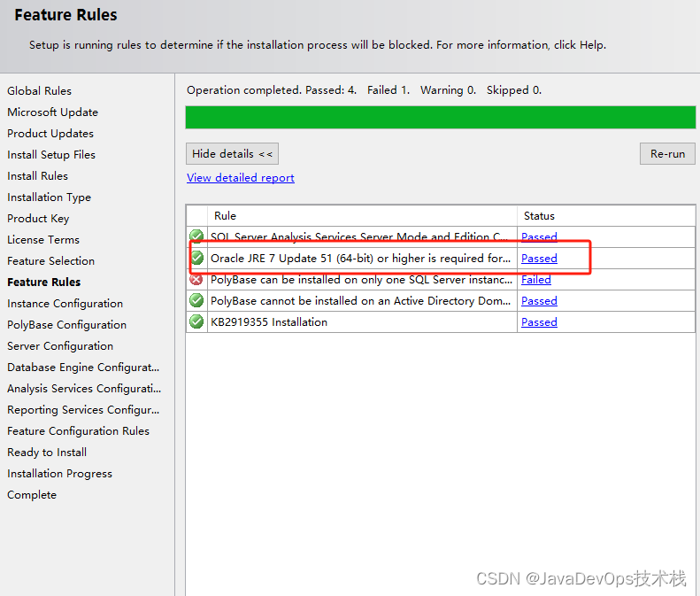The width and height of the screenshot is (700, 596).
Task: Go to Global Rules step
Action: [x=39, y=90]
